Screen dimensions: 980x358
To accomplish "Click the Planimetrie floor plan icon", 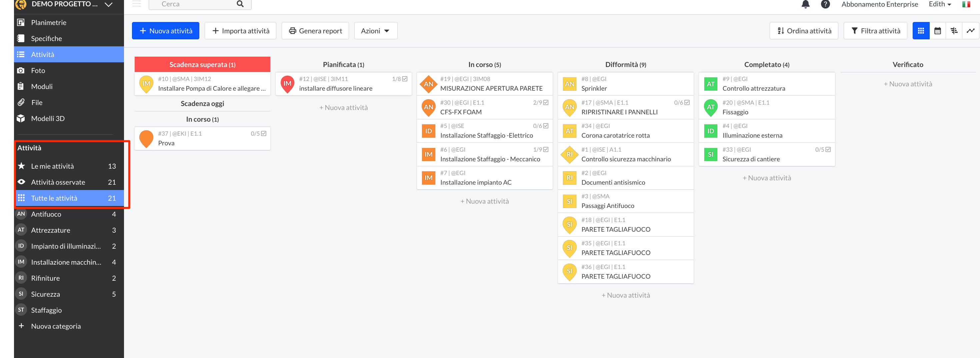I will pos(21,22).
